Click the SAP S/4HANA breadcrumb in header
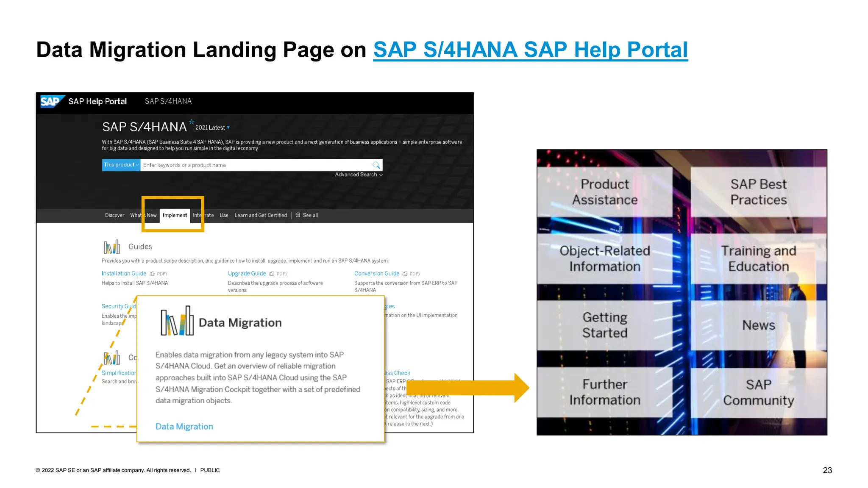Screen dimensions: 868x488 click(x=168, y=101)
